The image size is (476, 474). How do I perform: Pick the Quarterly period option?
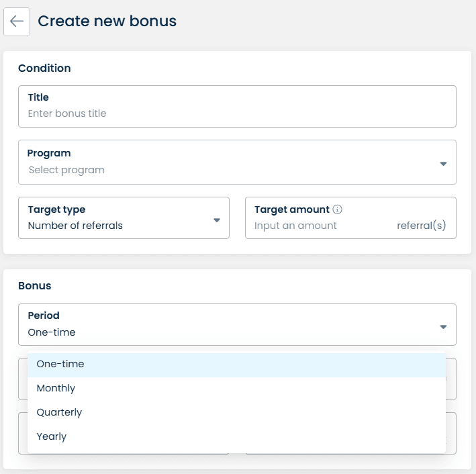59,412
